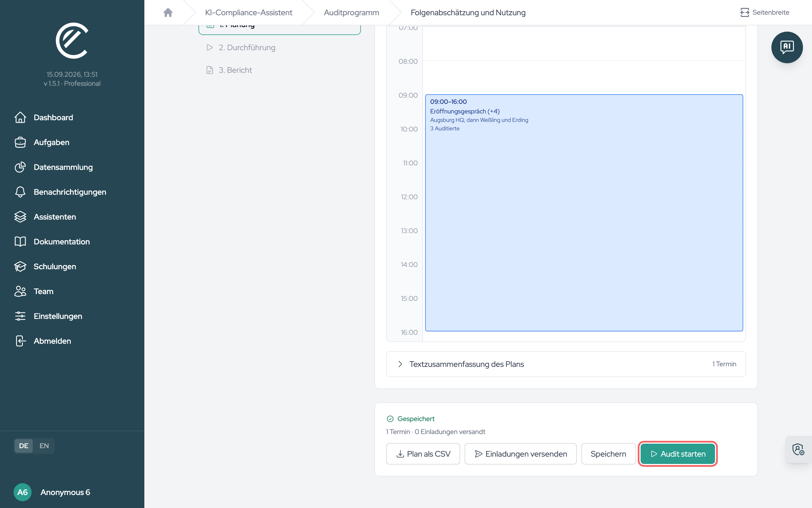This screenshot has height=508, width=812.
Task: Go to KI-Compliance-Assistent breadcrumb
Action: 249,12
